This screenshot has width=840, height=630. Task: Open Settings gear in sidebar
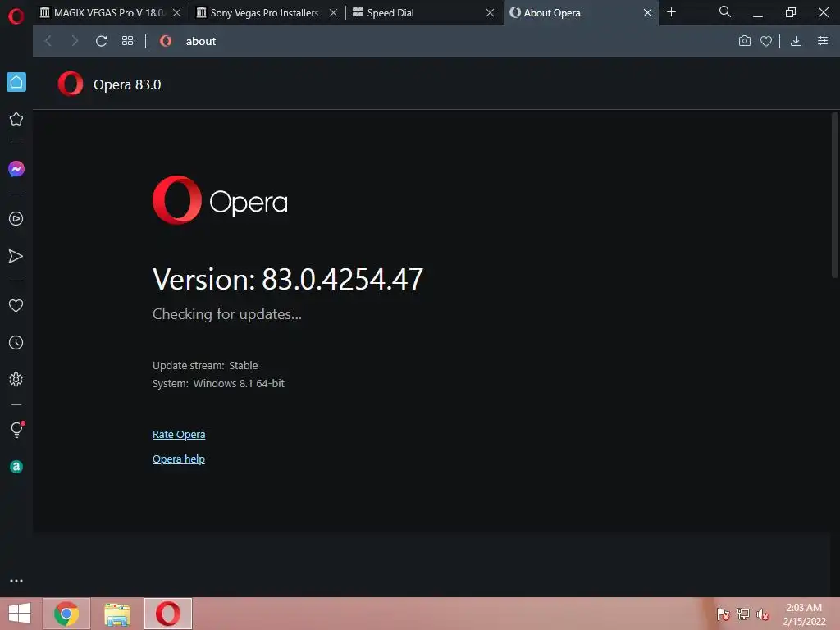[16, 379]
